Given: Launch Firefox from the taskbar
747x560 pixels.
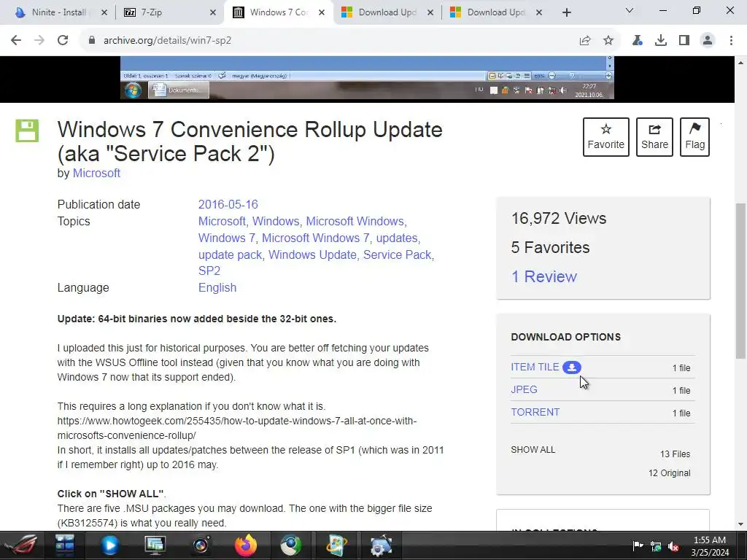Looking at the screenshot, I should (x=245, y=545).
